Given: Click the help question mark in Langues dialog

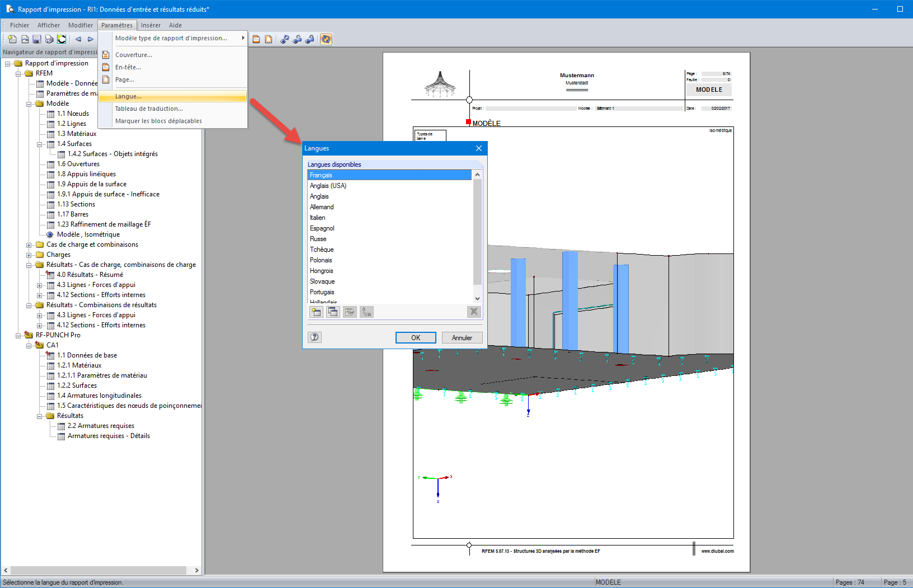Looking at the screenshot, I should tap(315, 337).
